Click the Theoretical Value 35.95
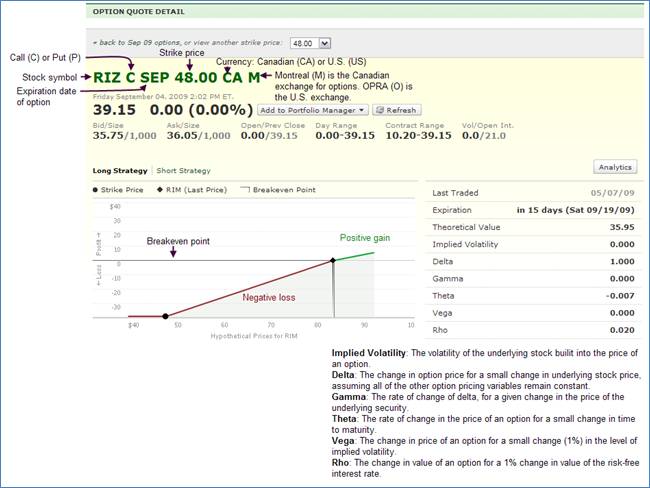This screenshot has width=650, height=488. [x=622, y=227]
